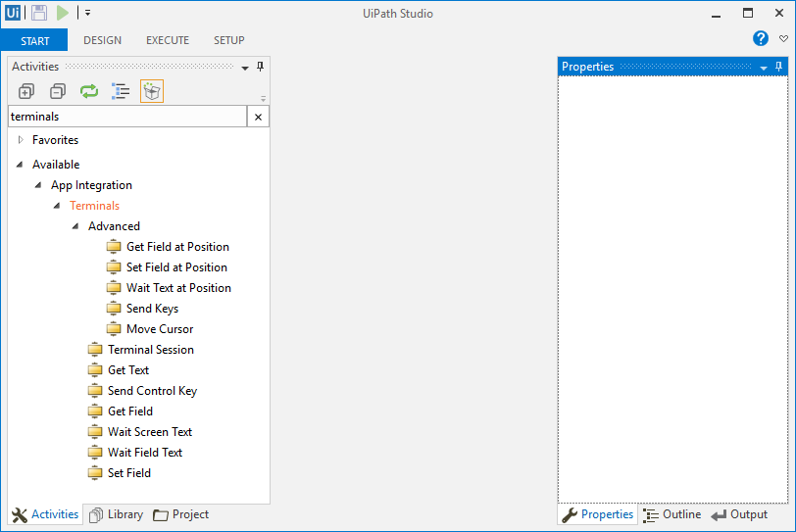
Task: Select the Wait Field Text activity
Action: [x=145, y=453]
